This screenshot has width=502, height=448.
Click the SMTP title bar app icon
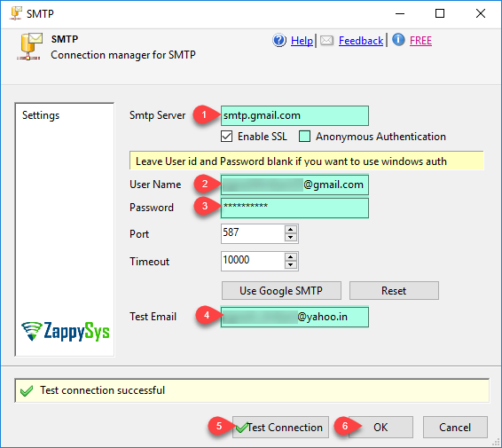coord(16,13)
